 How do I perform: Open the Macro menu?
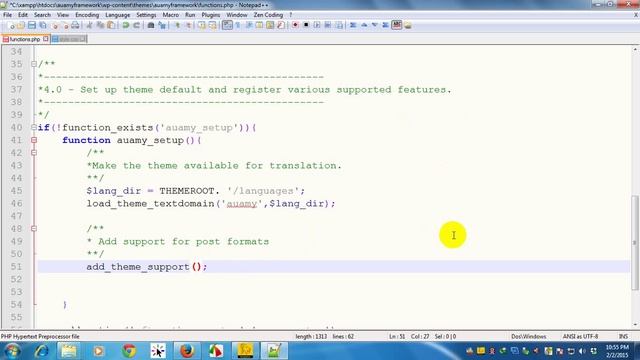click(171, 15)
